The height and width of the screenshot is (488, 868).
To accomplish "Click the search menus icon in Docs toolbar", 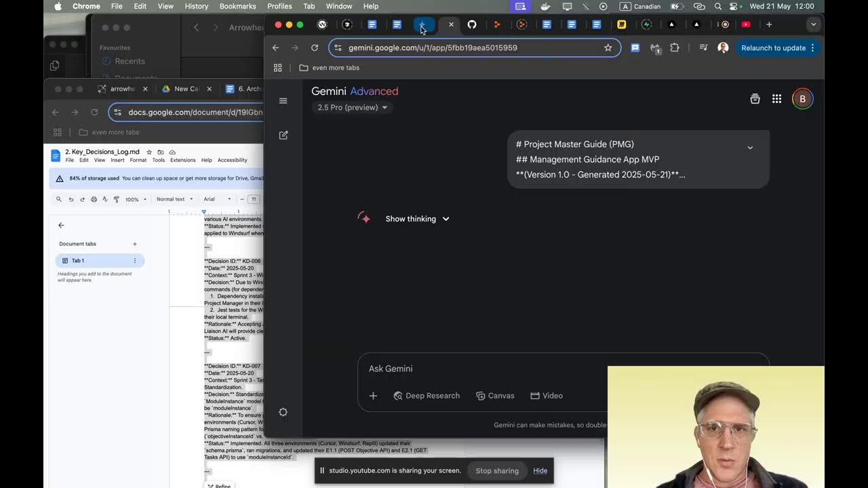I will [x=59, y=199].
